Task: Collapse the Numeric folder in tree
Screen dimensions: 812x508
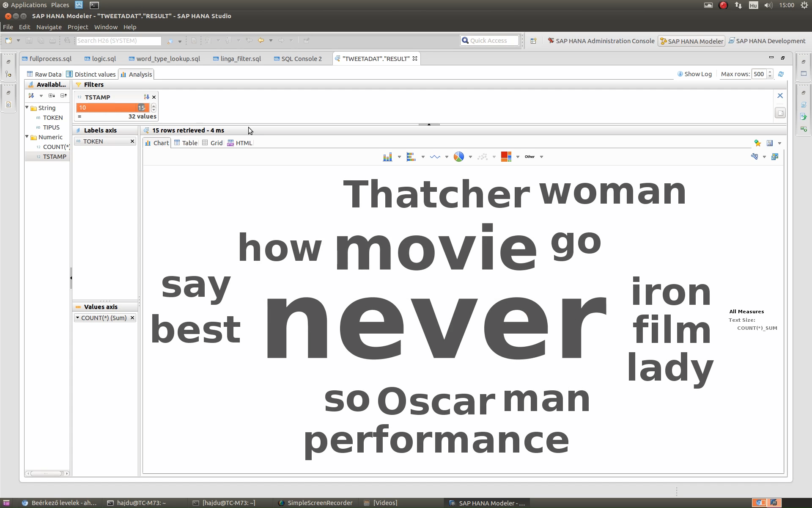Action: (27, 137)
